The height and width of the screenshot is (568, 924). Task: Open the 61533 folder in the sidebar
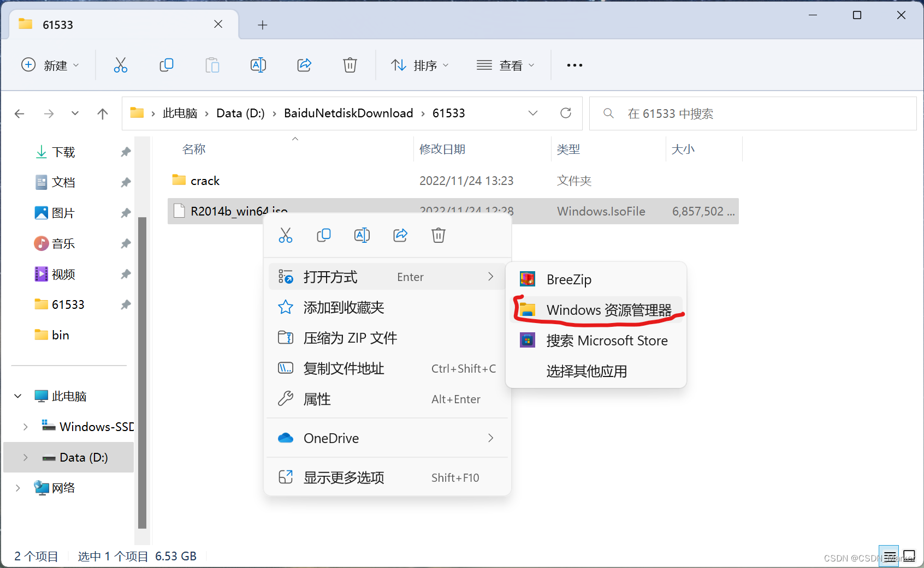point(60,304)
